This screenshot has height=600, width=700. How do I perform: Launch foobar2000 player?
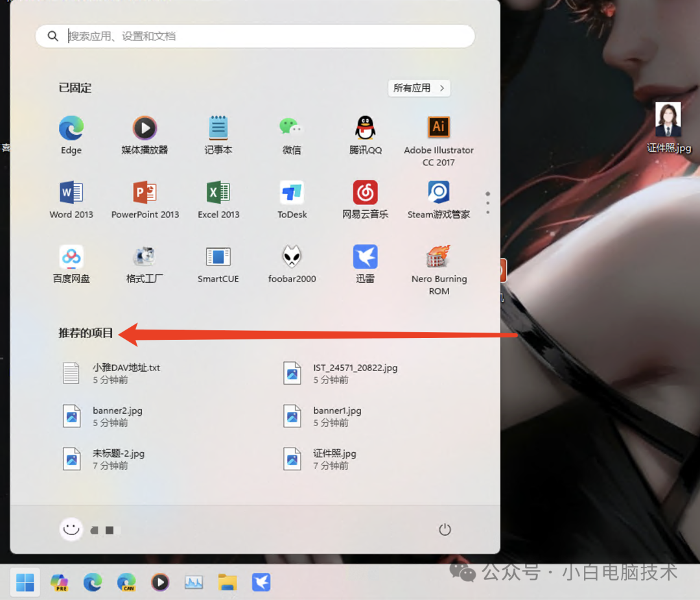click(x=292, y=263)
